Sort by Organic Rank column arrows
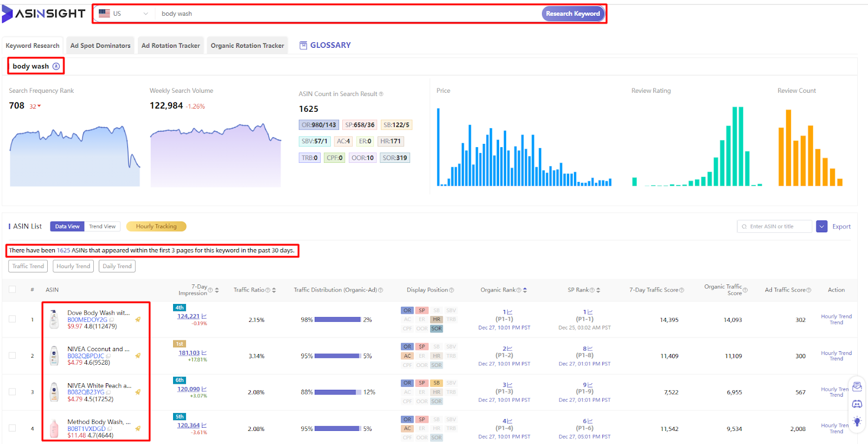Image resolution: width=868 pixels, height=444 pixels. tap(525, 290)
